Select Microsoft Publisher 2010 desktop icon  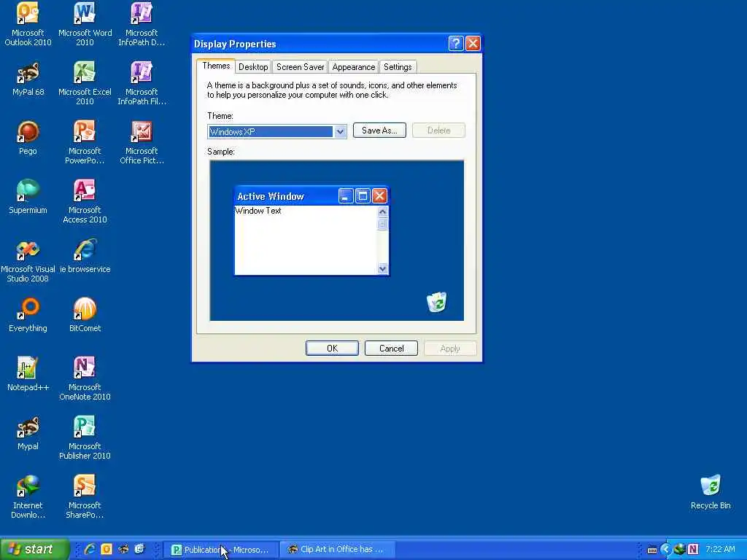[x=85, y=437]
